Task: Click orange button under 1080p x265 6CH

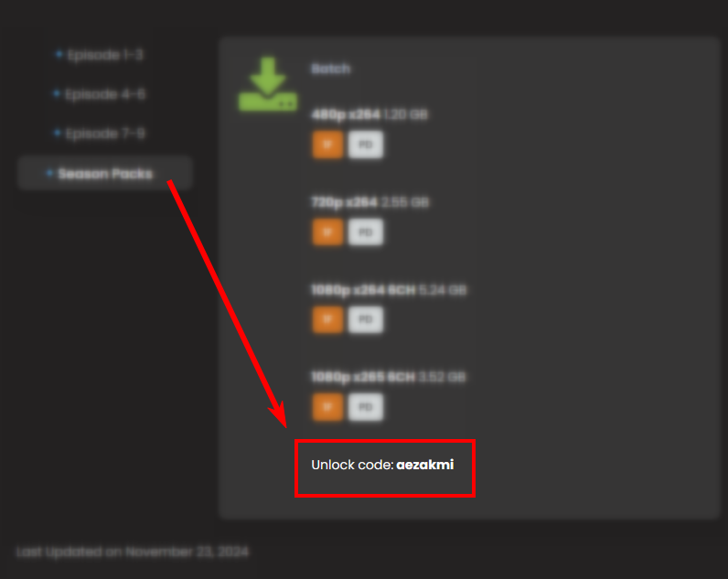Action: (x=327, y=407)
